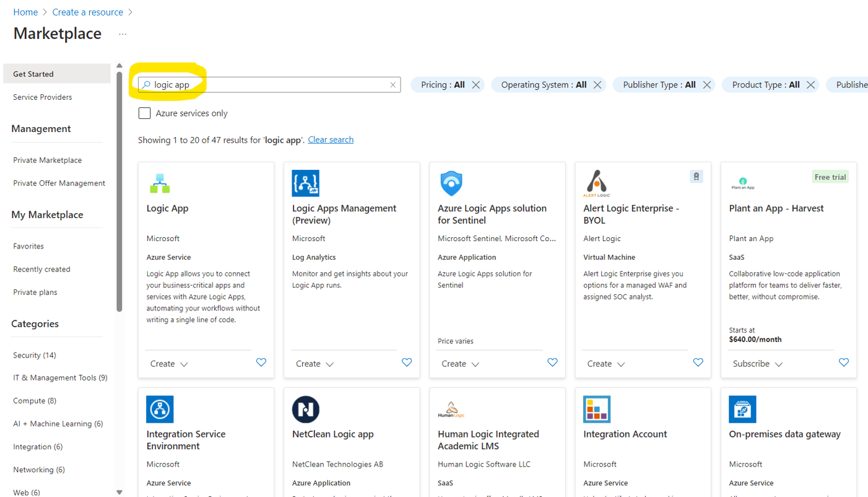Click the certified badge on Alert Logic card

[x=697, y=177]
